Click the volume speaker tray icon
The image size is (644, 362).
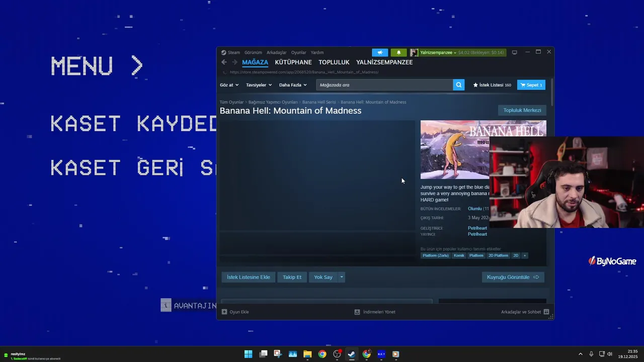pos(610,354)
